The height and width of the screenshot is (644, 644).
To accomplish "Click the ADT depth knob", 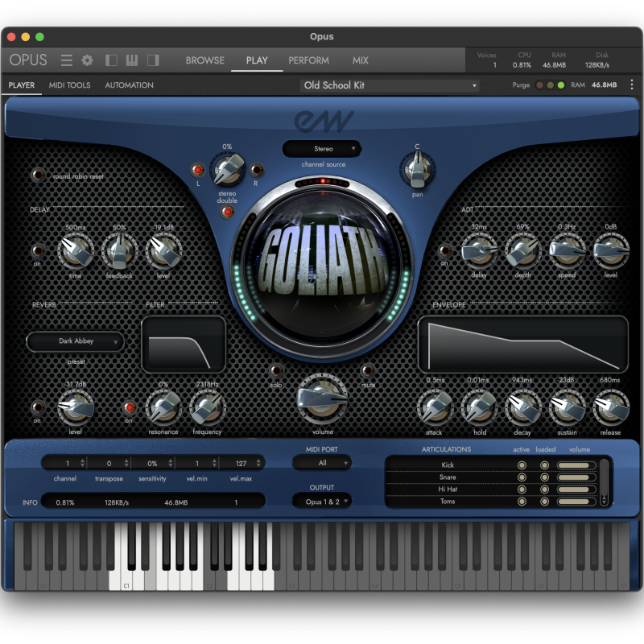I will coord(522,250).
